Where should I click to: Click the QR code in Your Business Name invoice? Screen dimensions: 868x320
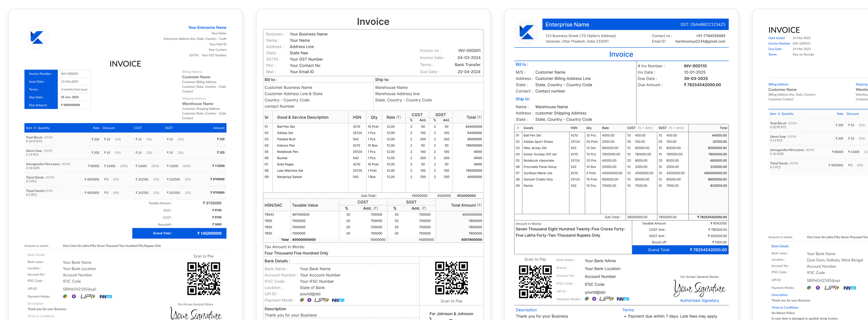[x=451, y=278]
